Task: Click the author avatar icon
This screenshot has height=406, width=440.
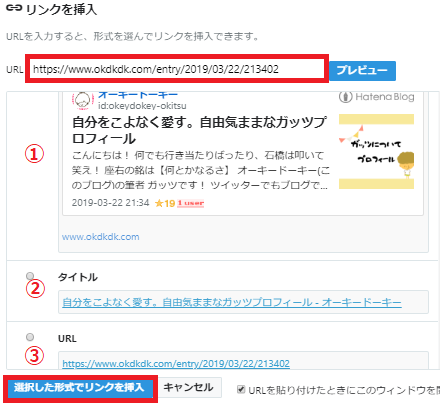Action: pos(82,100)
